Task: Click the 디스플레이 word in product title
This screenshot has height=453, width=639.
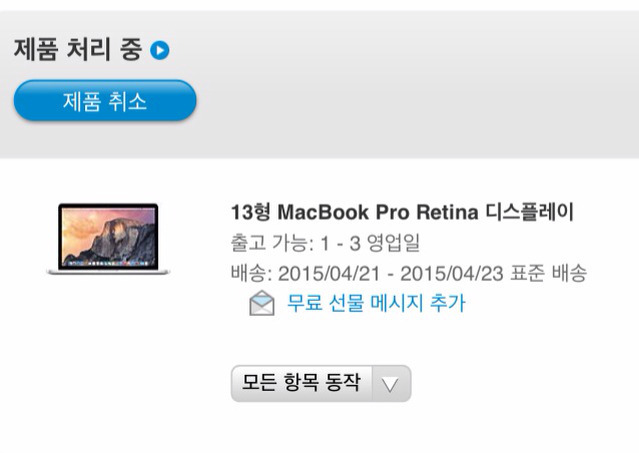Action: [x=530, y=212]
